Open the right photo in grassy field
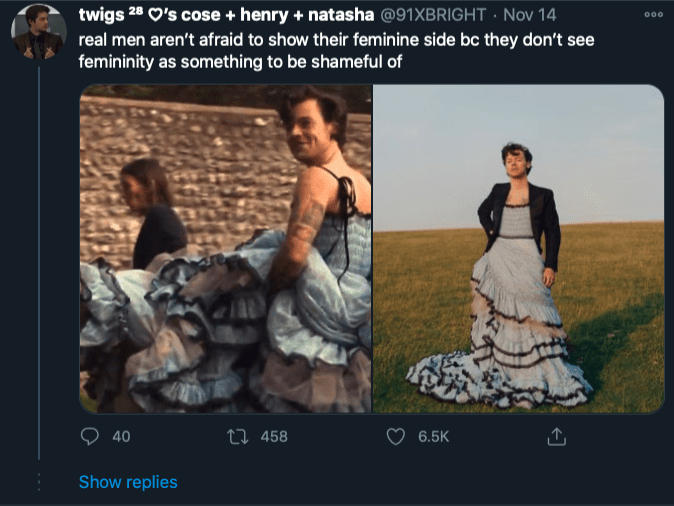Viewport: 674px width, 506px height. (x=518, y=249)
